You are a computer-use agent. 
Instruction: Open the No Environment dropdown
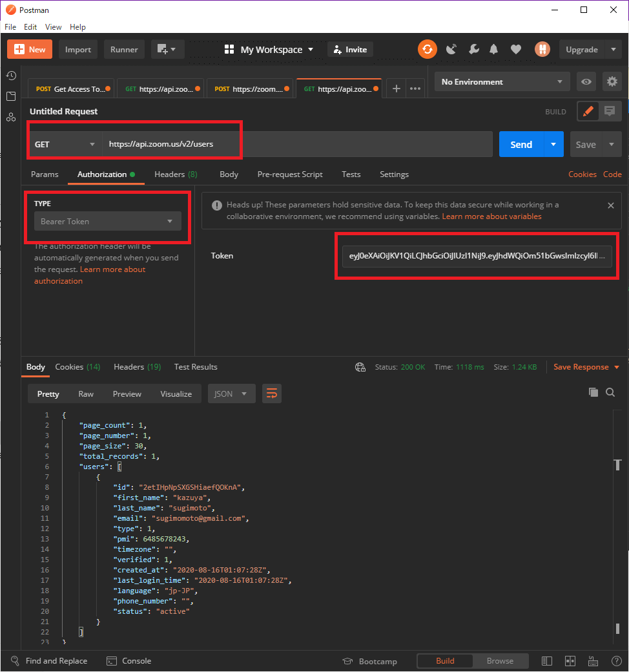[502, 81]
